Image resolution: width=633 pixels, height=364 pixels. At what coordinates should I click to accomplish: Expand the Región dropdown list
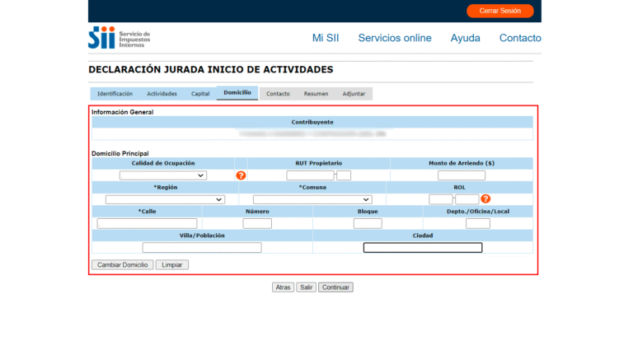point(165,199)
